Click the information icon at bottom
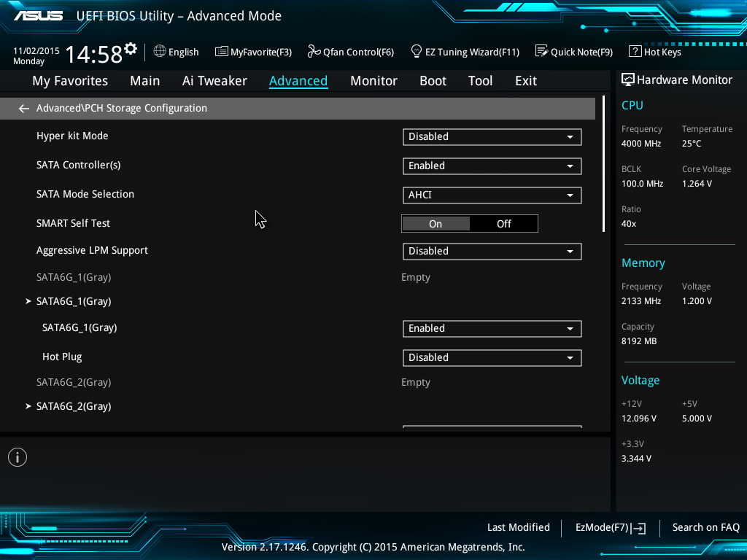 [x=18, y=457]
